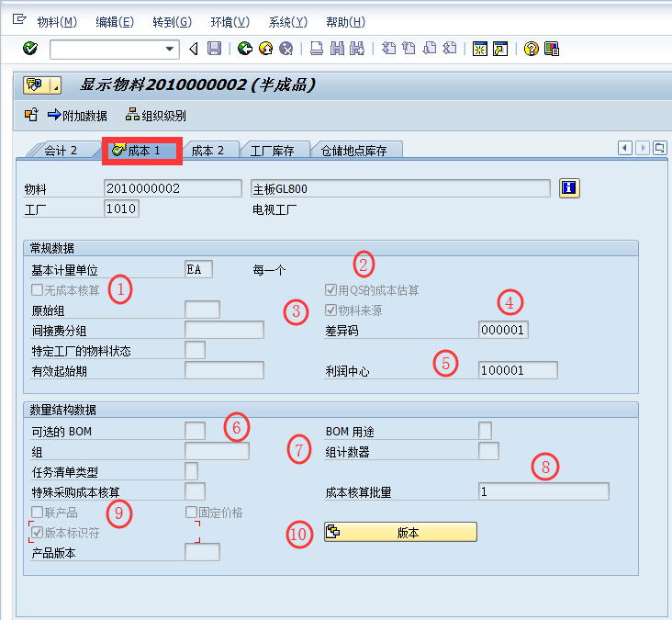Click the green checkmark Enter icon
672x620 pixels.
30,49
